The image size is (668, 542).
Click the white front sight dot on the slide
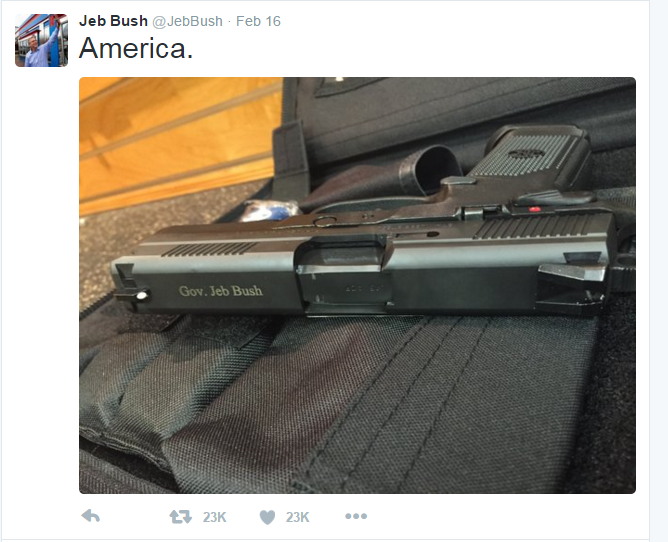tap(142, 294)
